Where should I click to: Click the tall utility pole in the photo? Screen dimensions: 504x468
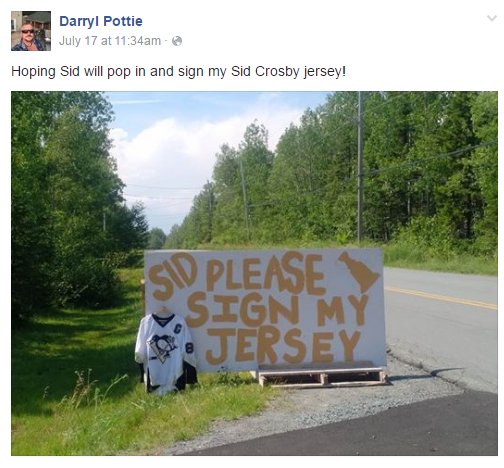(x=360, y=167)
